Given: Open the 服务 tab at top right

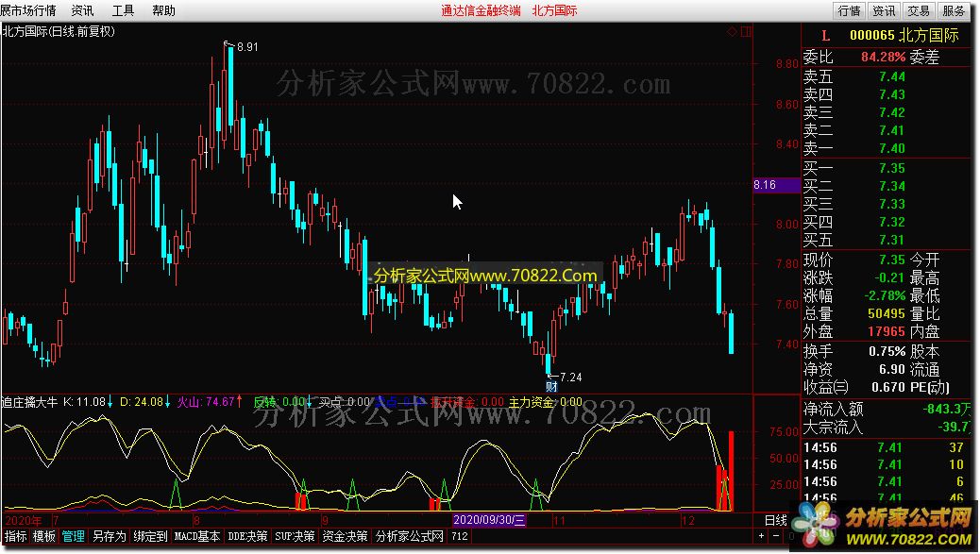Looking at the screenshot, I should click(x=954, y=10).
